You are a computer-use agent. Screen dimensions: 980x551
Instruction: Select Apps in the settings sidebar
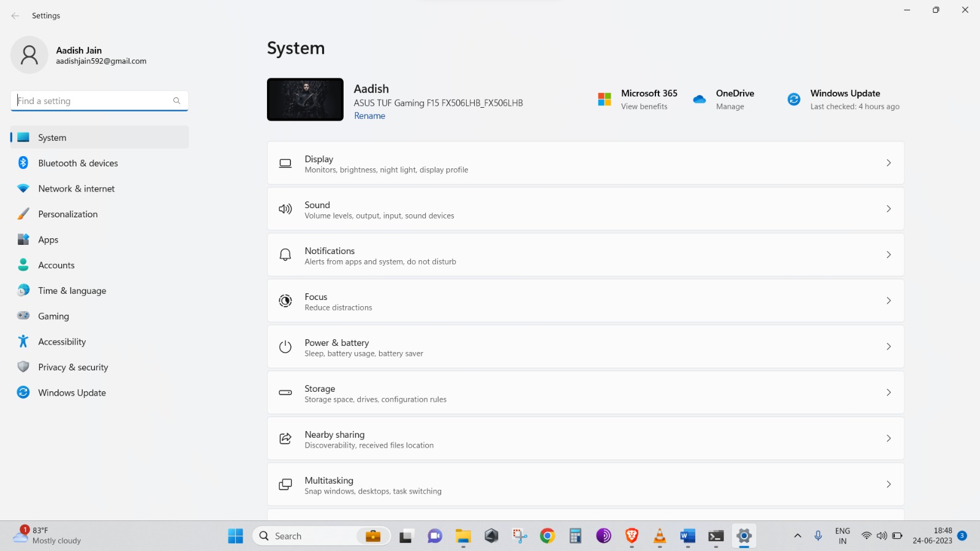pyautogui.click(x=48, y=240)
